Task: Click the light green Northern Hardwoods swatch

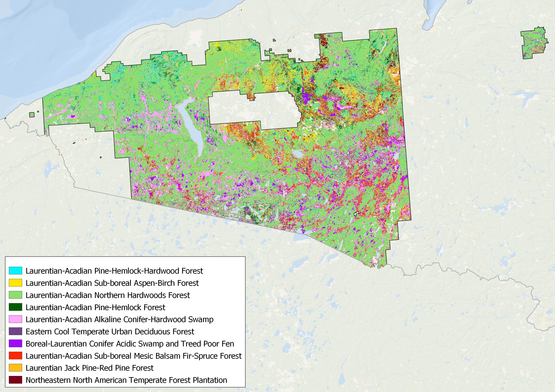Action: [x=16, y=295]
